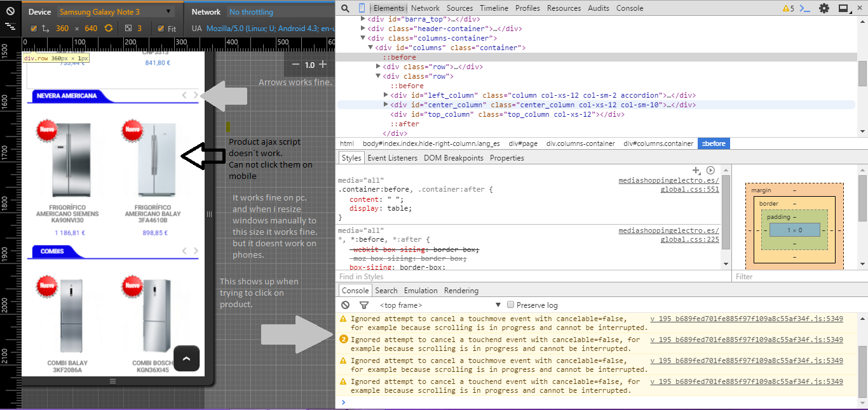Open DevTools settings gear
The image size is (868, 410).
(x=824, y=8)
